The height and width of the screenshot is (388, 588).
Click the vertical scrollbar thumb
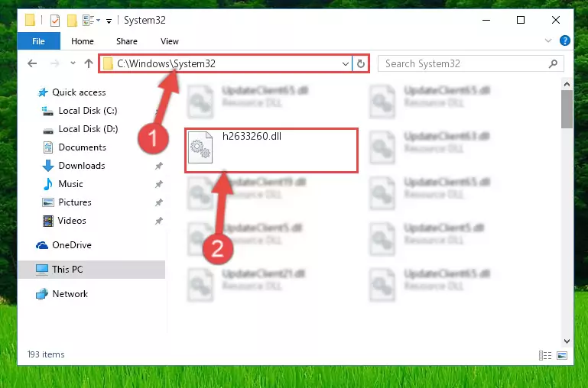point(567,109)
